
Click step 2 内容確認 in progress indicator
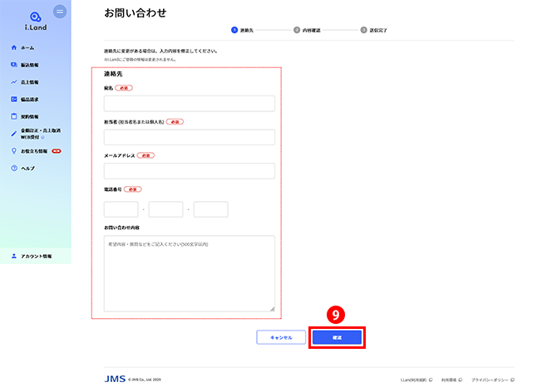pos(307,31)
